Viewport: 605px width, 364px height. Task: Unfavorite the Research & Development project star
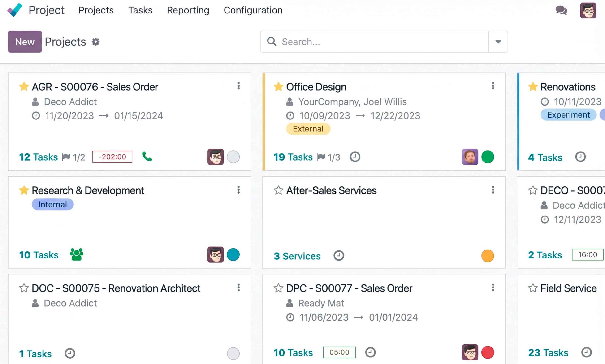(24, 190)
